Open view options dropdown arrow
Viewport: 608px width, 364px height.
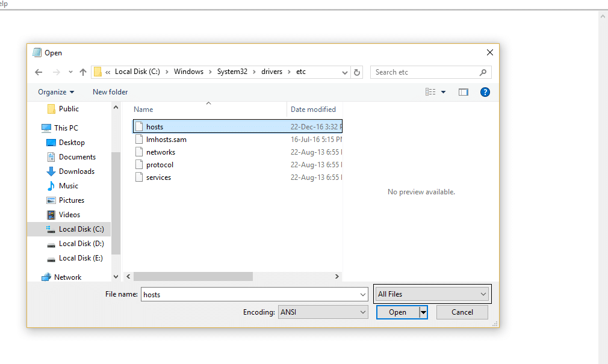click(x=443, y=92)
